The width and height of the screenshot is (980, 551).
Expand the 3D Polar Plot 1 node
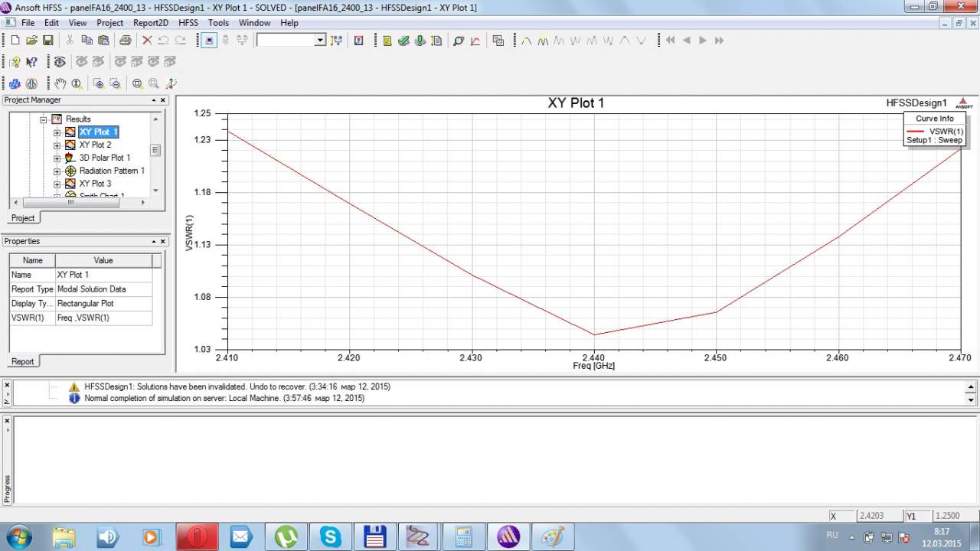click(x=57, y=158)
